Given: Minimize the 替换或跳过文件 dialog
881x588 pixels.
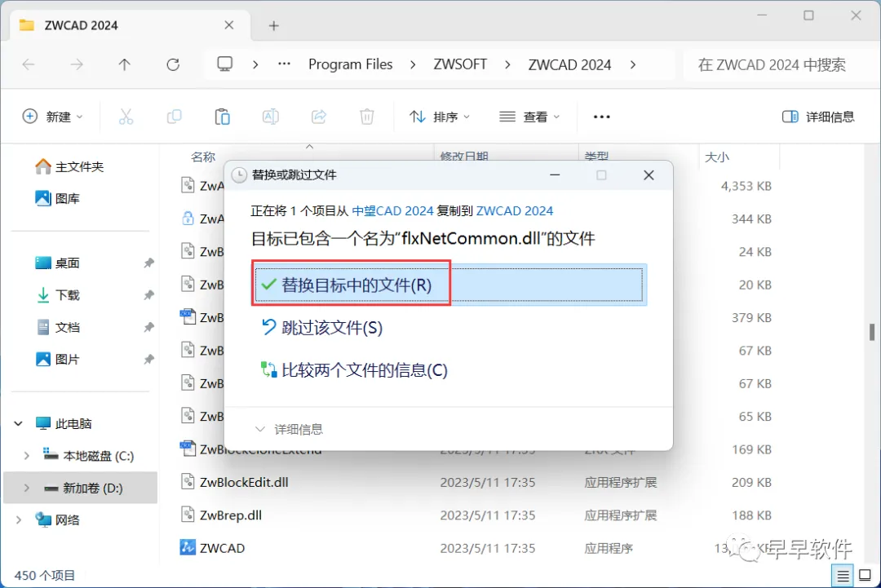Looking at the screenshot, I should point(555,175).
